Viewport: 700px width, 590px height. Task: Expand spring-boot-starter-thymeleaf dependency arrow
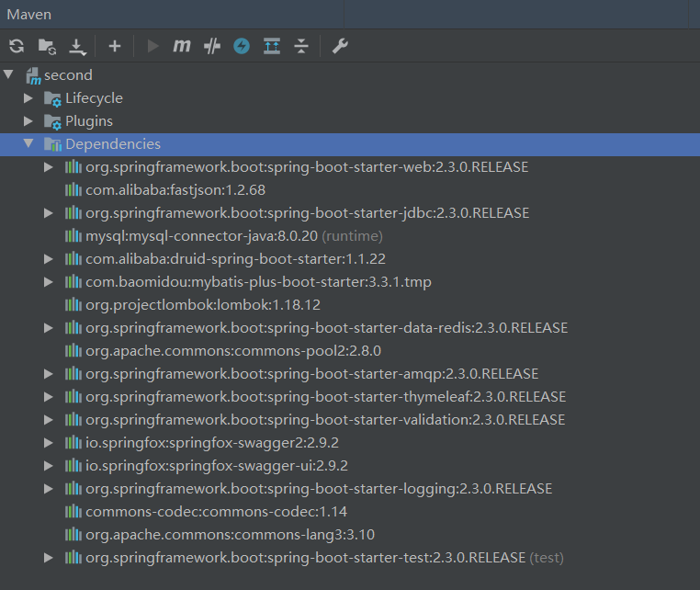(x=48, y=397)
